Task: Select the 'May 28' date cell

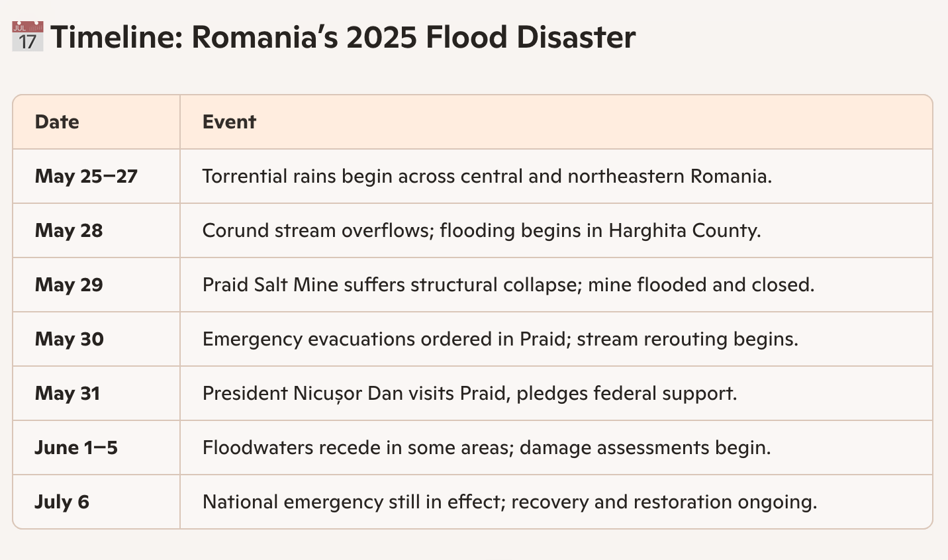Action: coord(69,230)
